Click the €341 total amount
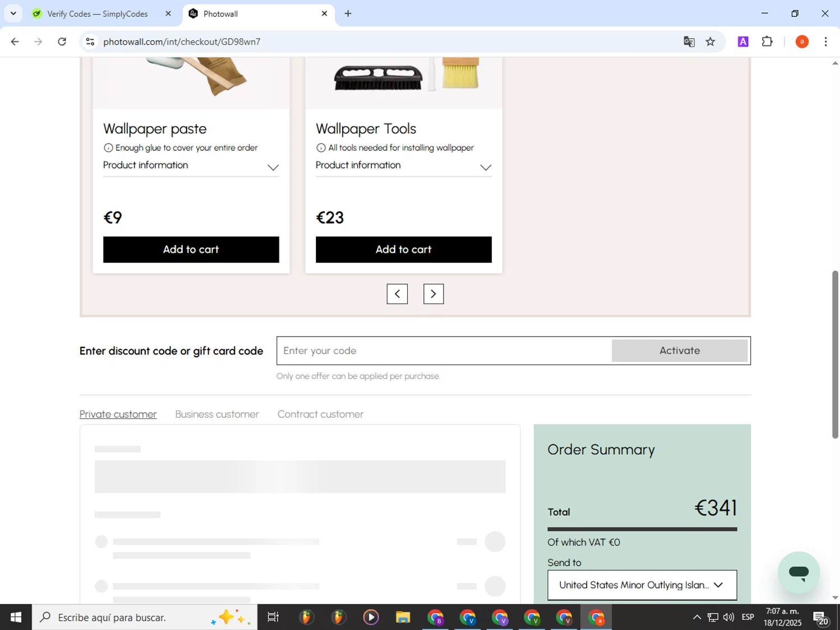 click(x=716, y=508)
